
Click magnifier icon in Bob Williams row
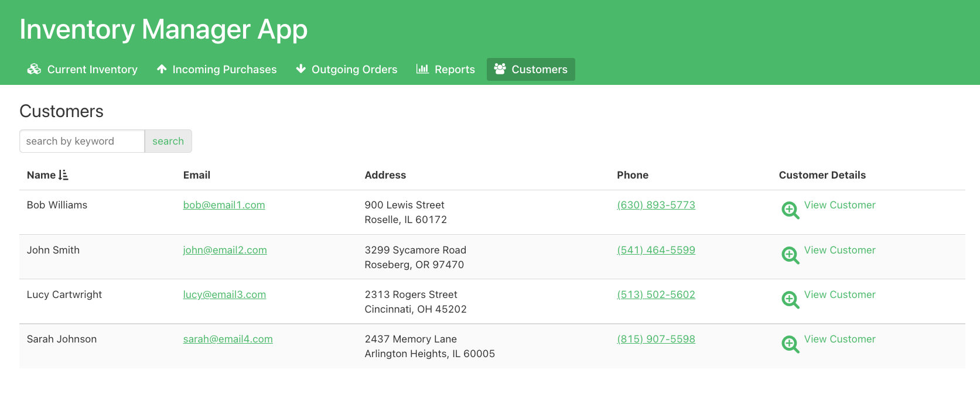tap(790, 210)
